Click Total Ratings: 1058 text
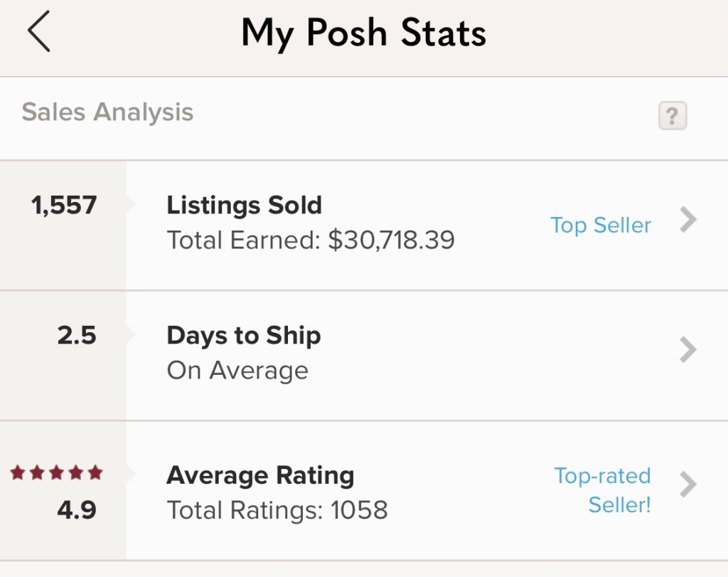This screenshot has width=728, height=577. 277,510
